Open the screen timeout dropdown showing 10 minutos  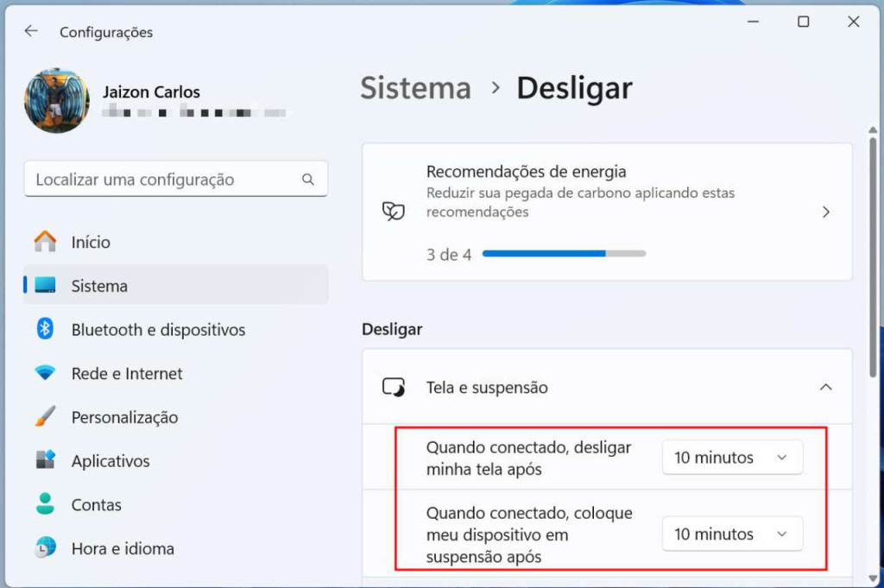point(732,457)
